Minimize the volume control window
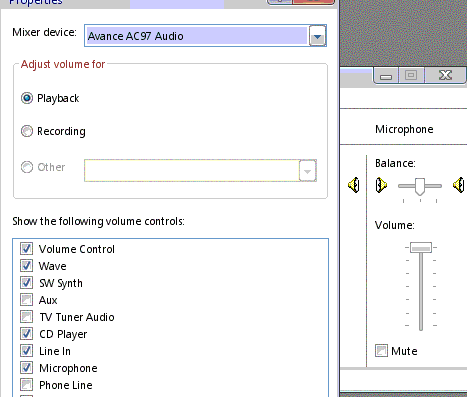Viewport: 467px width, 397px height. click(x=386, y=76)
